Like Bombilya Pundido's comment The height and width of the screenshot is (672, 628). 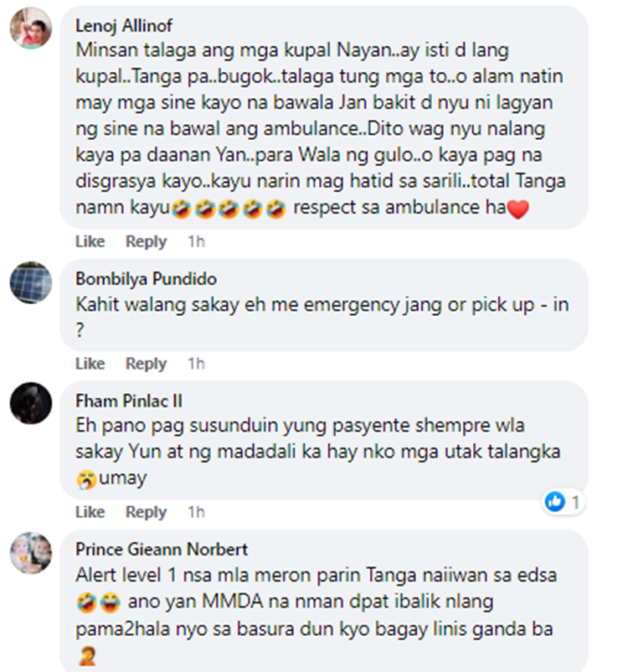tap(90, 364)
